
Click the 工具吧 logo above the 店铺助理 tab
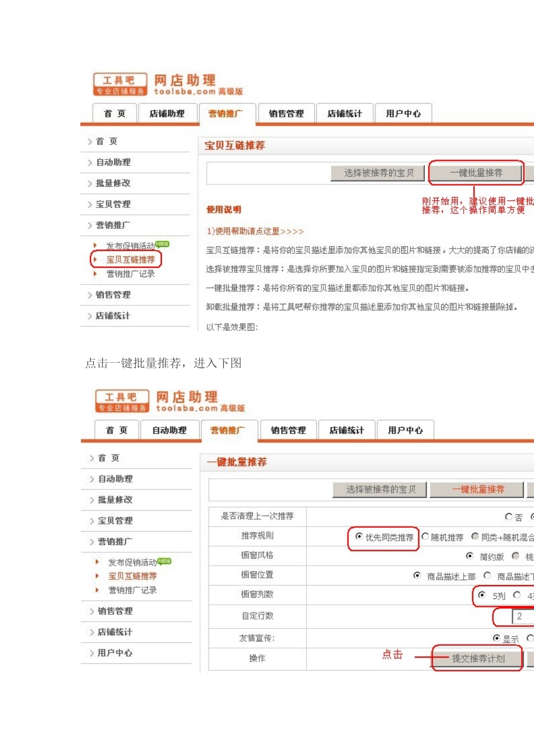pos(120,84)
